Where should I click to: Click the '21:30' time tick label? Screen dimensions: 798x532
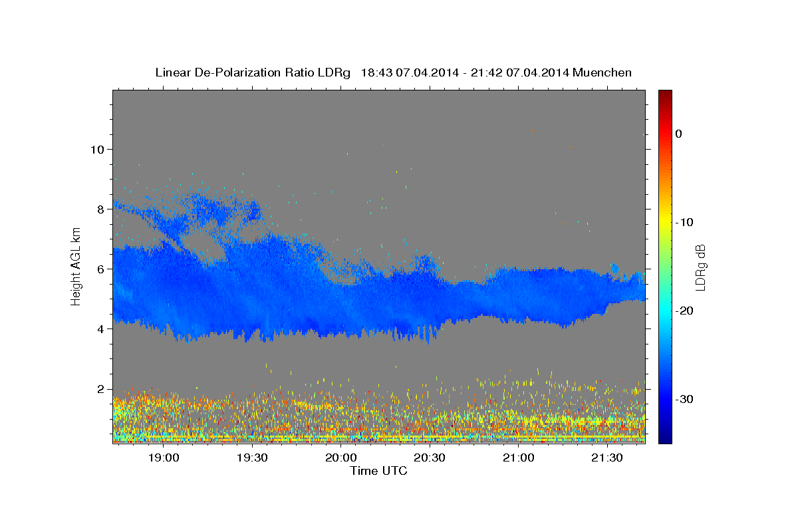coord(607,458)
